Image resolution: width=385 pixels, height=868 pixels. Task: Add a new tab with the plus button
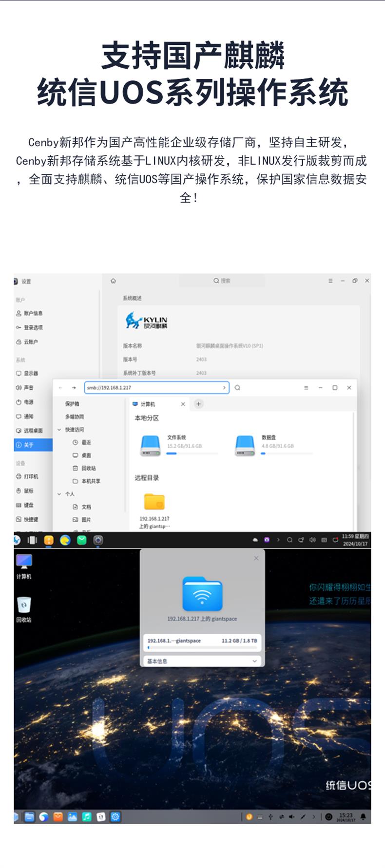(x=198, y=404)
